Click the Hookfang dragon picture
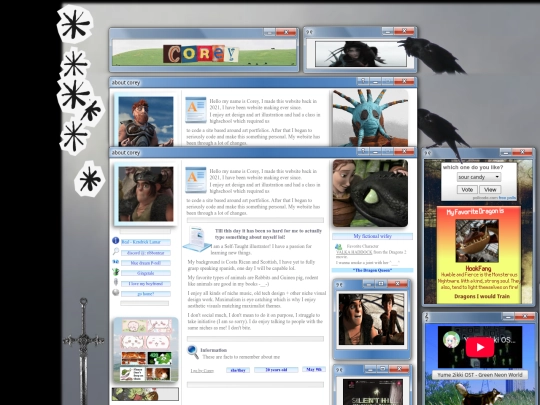The image size is (540, 405). (x=477, y=241)
